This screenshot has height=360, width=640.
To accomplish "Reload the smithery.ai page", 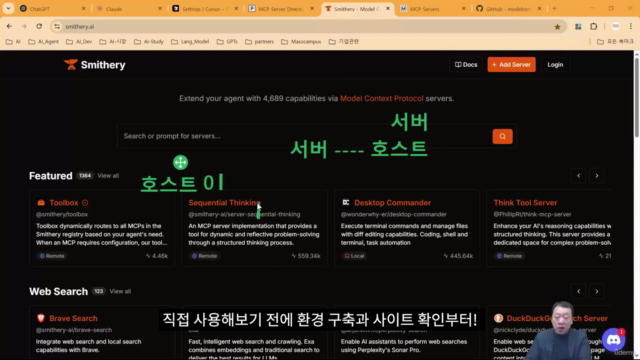I will pos(39,27).
